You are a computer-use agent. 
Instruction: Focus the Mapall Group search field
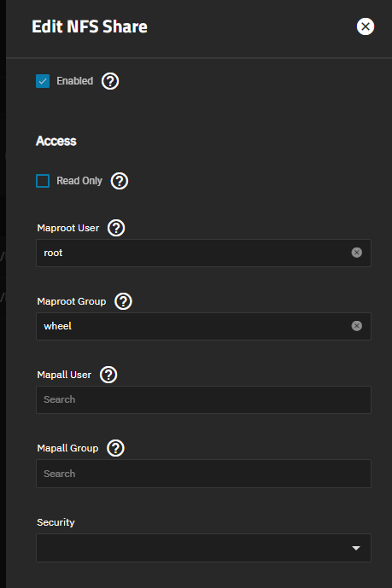coord(204,474)
